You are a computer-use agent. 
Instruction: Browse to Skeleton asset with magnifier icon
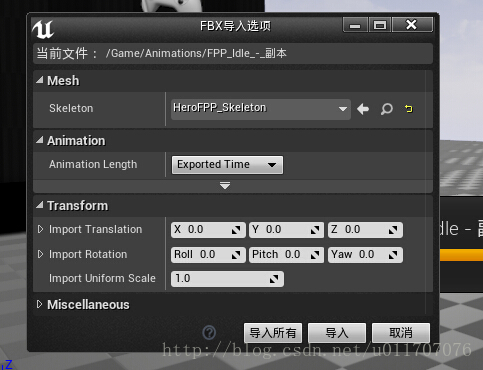[386, 109]
